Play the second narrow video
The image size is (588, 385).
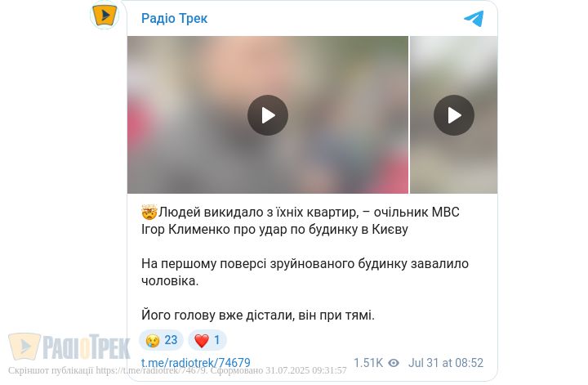point(454,115)
